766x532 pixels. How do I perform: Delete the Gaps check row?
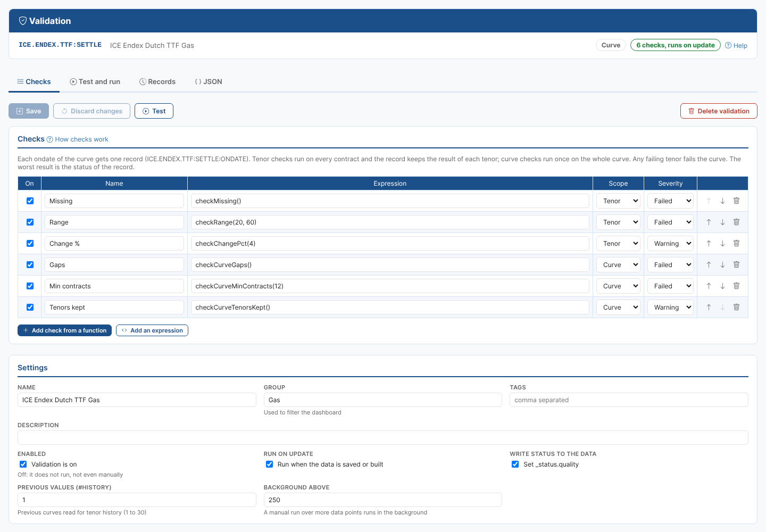click(x=736, y=264)
